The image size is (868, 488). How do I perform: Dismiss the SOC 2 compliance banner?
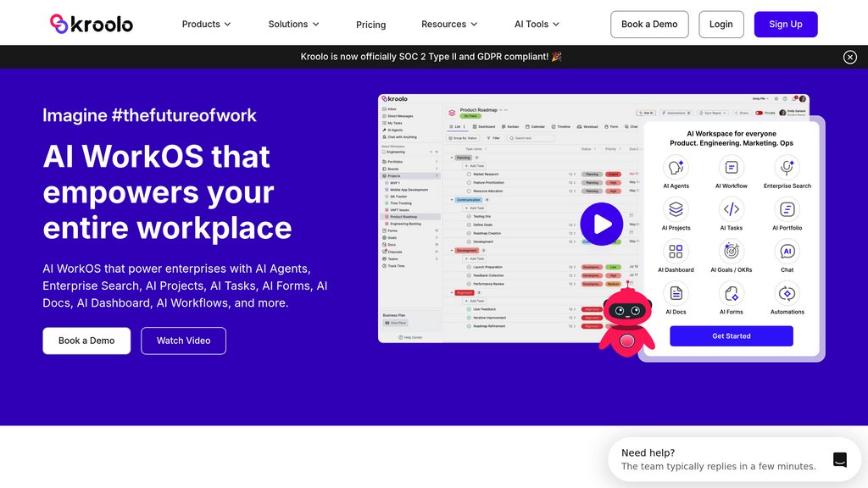(x=849, y=57)
